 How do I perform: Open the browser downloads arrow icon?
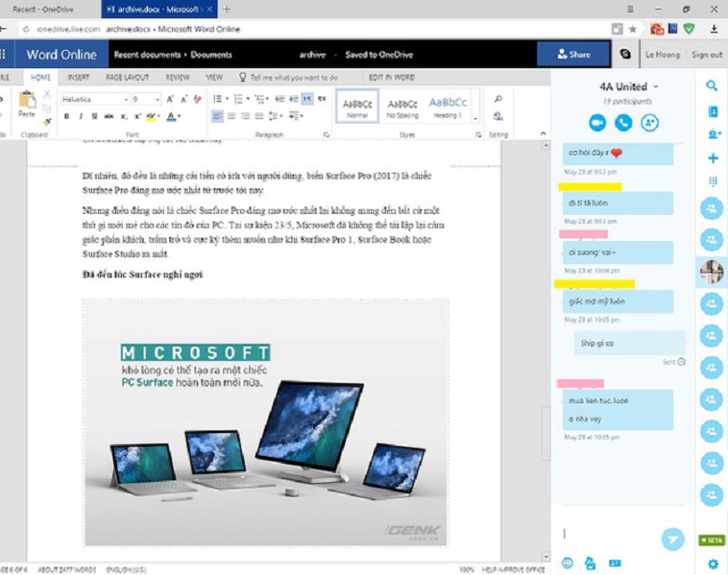click(713, 29)
